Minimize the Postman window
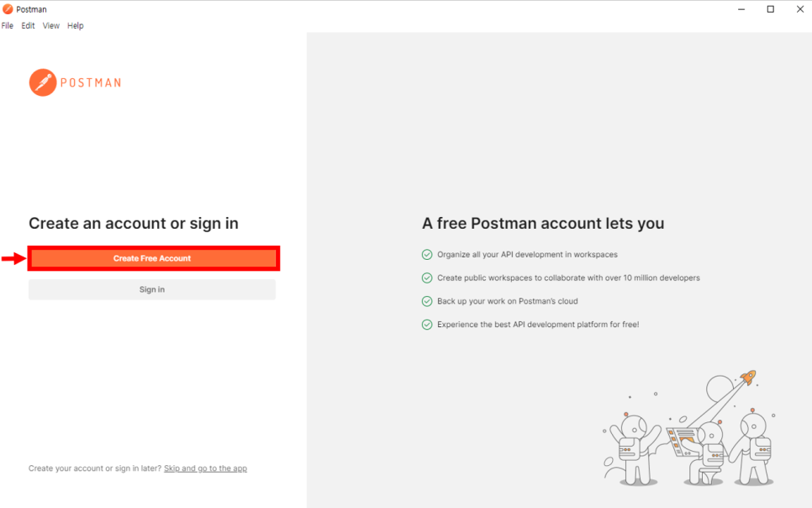Viewport: 812px width, 508px height. pyautogui.click(x=740, y=9)
